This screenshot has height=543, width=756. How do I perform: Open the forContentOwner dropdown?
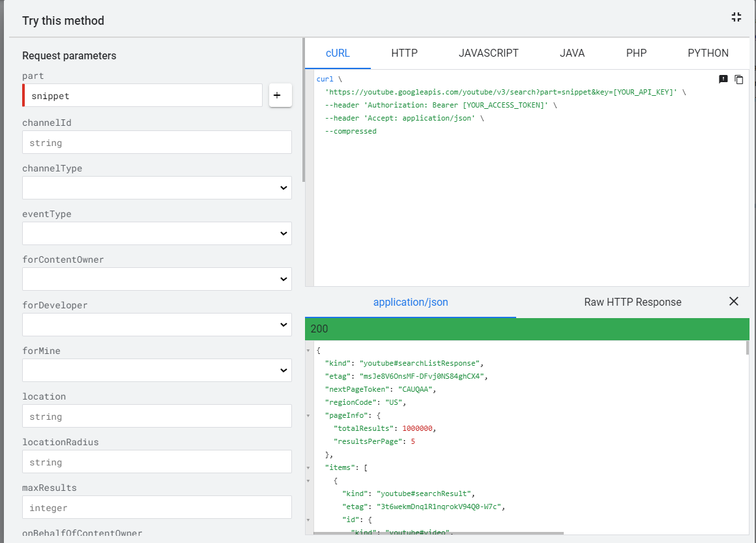(156, 279)
